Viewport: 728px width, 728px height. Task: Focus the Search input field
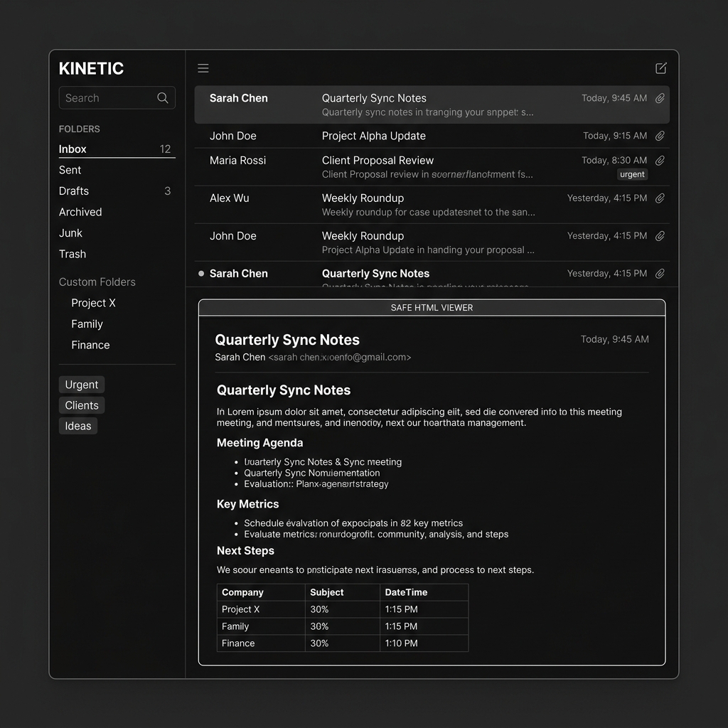click(117, 98)
